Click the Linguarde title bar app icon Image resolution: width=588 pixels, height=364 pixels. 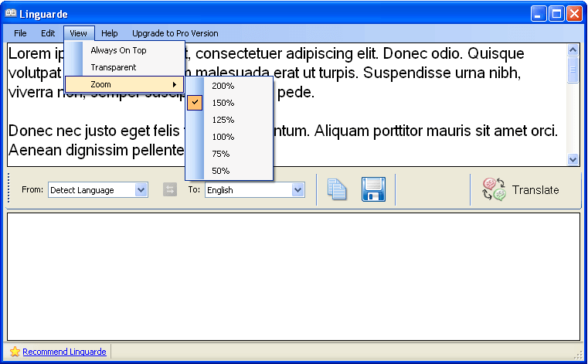coord(11,13)
